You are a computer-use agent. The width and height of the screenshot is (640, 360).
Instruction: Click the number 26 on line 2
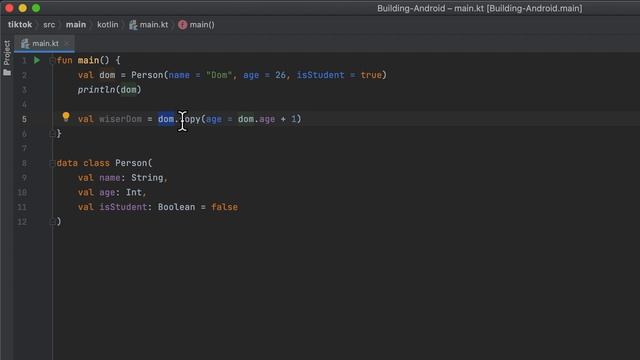click(x=280, y=75)
